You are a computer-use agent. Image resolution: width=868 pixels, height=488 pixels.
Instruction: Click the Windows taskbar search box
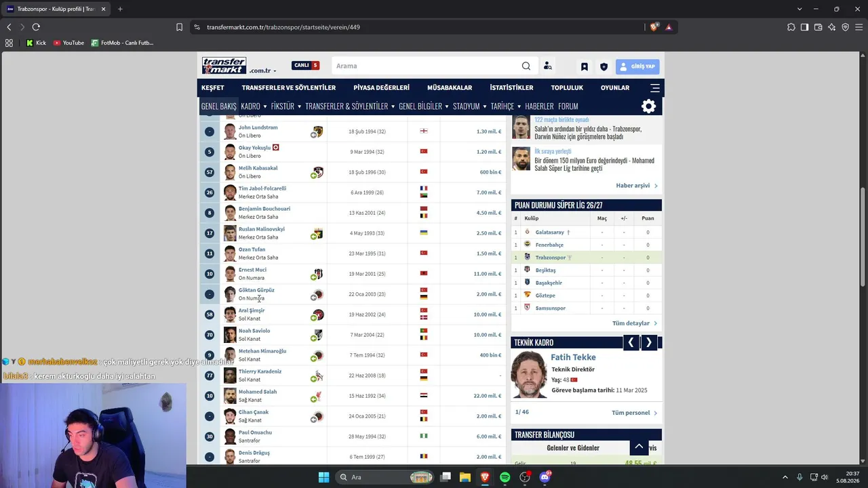[x=385, y=477]
